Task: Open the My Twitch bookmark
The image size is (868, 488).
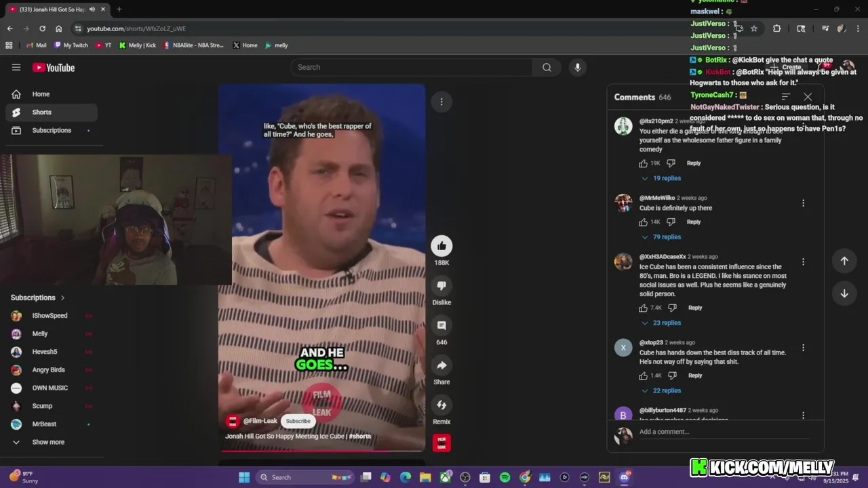Action: (x=71, y=45)
